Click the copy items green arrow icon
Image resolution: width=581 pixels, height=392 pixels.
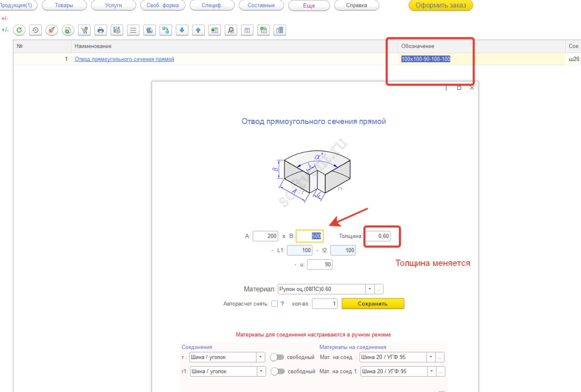pos(166,30)
